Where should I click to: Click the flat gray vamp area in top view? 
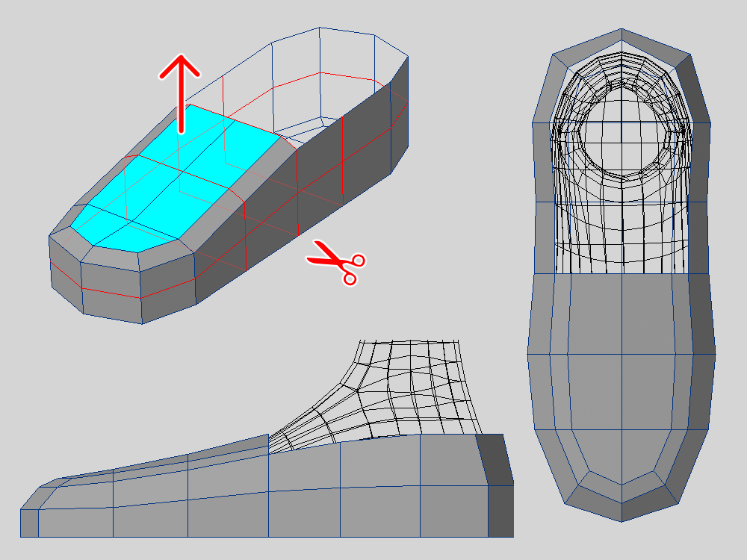pyautogui.click(x=622, y=351)
